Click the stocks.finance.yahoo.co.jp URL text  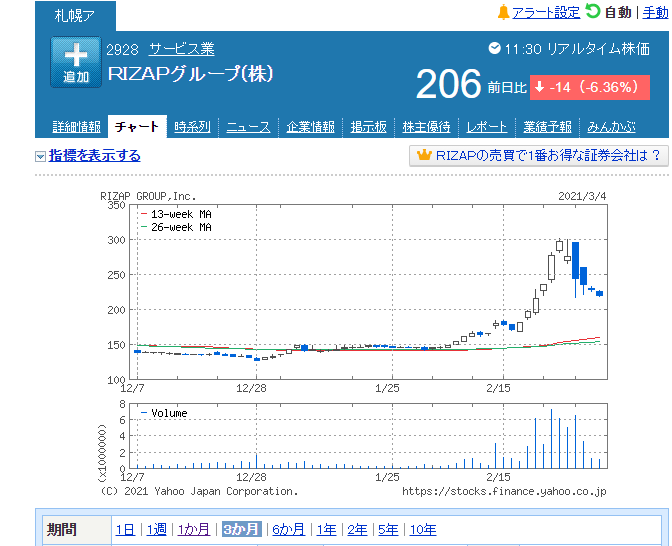(504, 491)
